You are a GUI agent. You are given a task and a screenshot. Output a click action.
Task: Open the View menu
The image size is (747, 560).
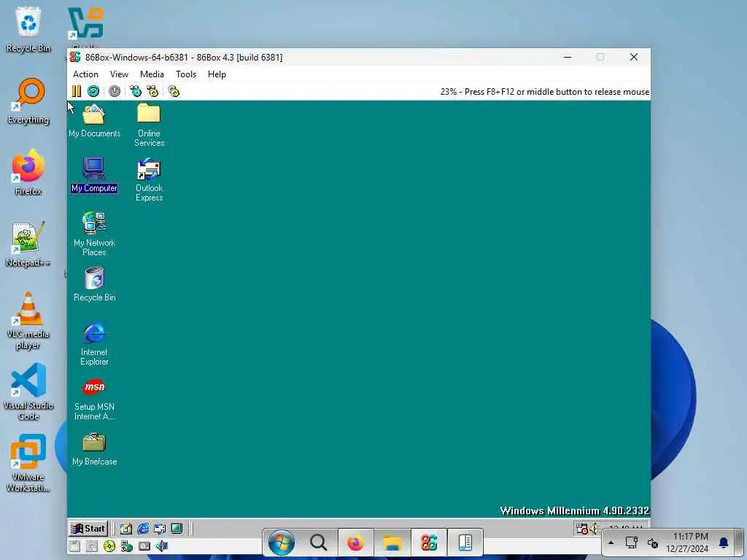[119, 74]
